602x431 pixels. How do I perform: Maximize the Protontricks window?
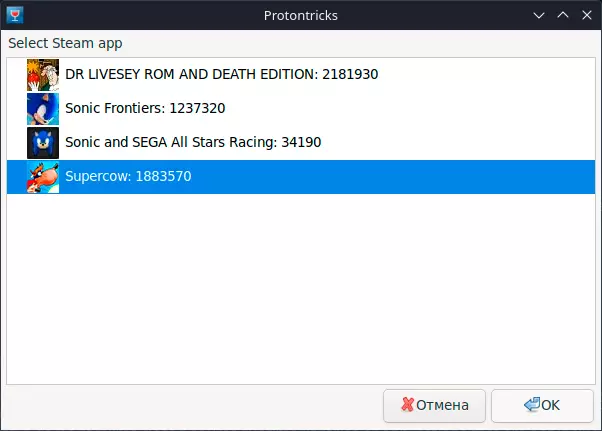(563, 15)
